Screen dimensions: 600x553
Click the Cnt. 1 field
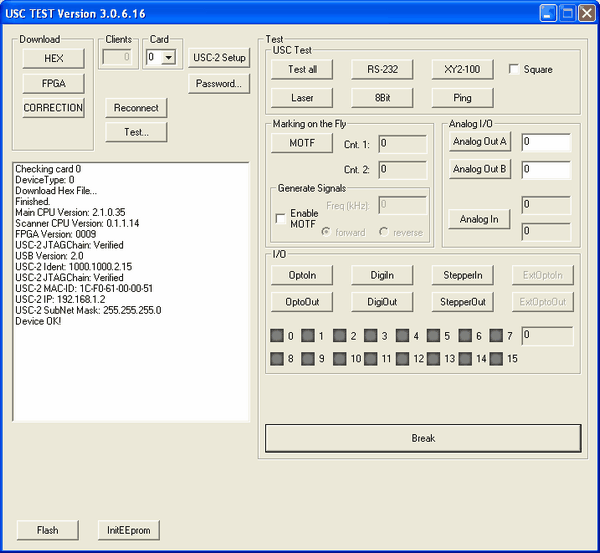pyautogui.click(x=403, y=144)
